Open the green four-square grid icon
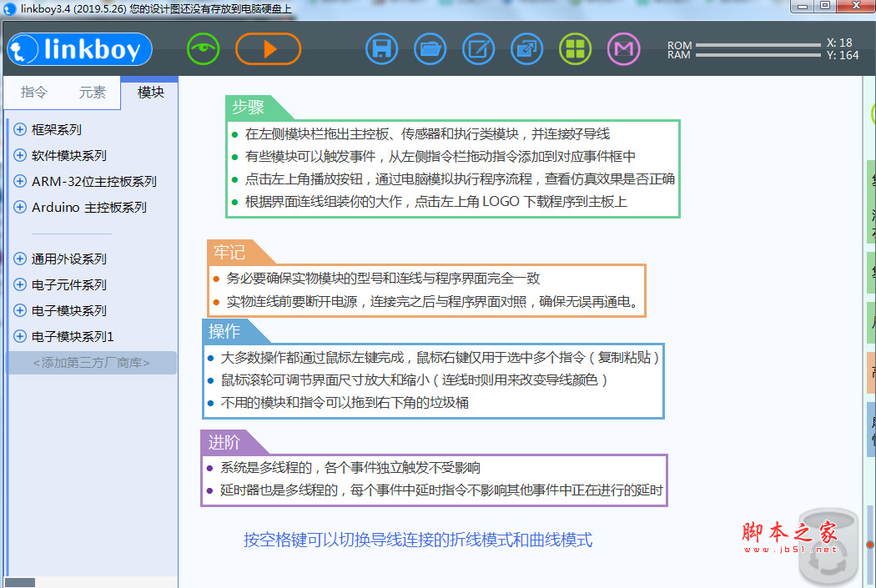This screenshot has height=588, width=876. [575, 49]
